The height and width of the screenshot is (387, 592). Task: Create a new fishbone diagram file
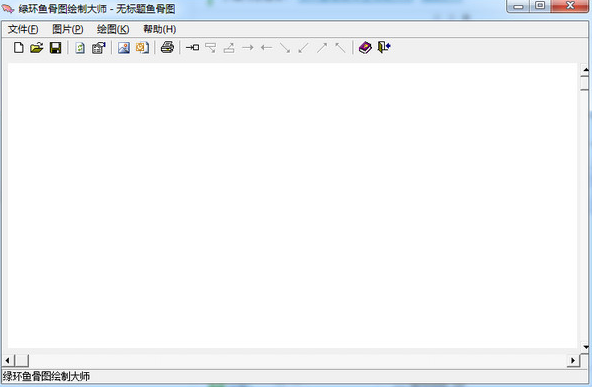(x=18, y=48)
